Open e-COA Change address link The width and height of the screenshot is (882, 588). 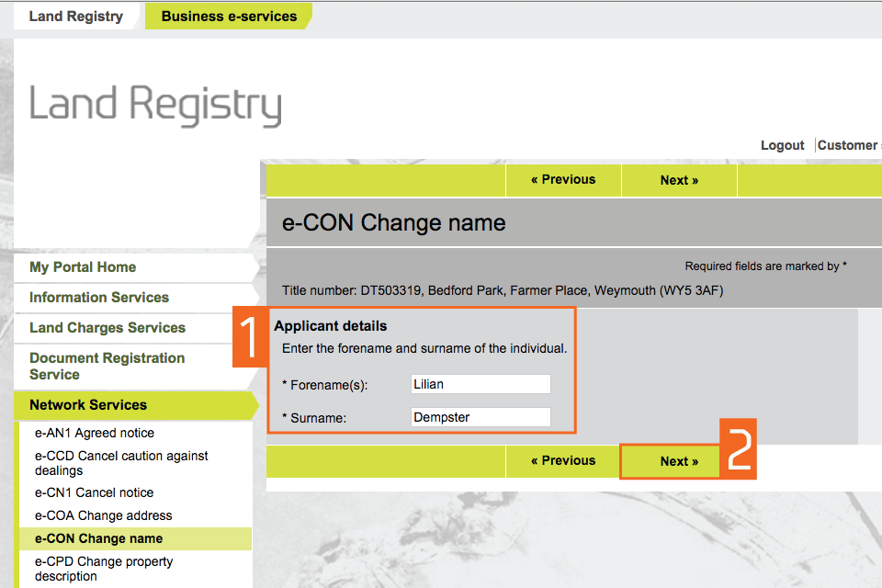click(x=104, y=515)
